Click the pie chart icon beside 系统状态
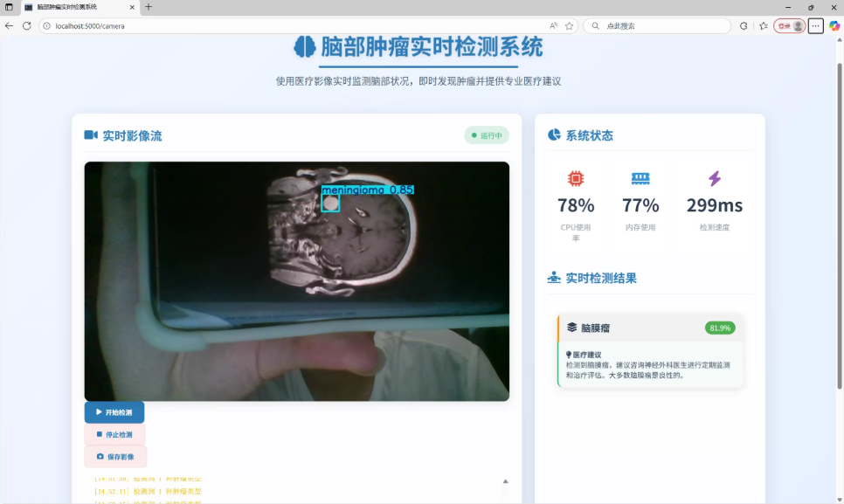This screenshot has height=504, width=844. pyautogui.click(x=554, y=135)
